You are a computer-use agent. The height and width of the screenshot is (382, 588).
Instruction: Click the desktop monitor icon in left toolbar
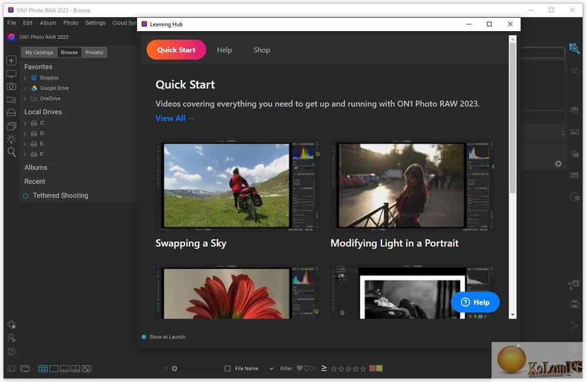pyautogui.click(x=11, y=74)
